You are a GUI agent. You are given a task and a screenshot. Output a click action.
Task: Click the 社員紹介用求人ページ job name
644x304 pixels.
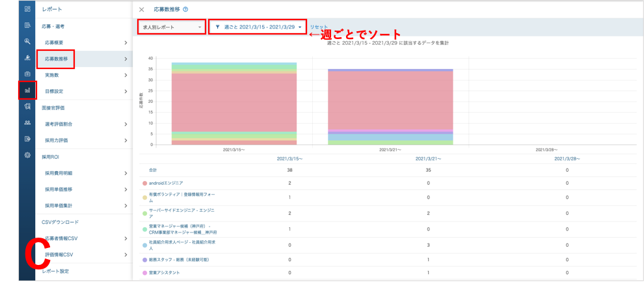pos(182,245)
